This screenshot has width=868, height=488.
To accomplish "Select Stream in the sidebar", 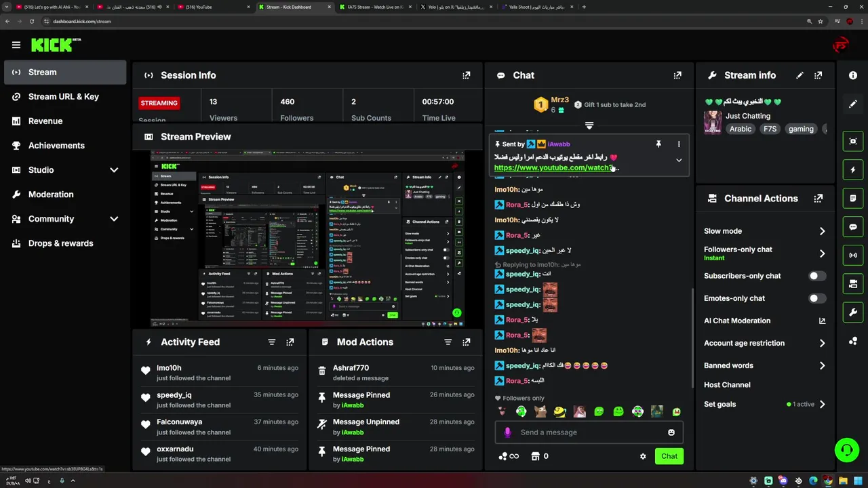I will [x=65, y=72].
